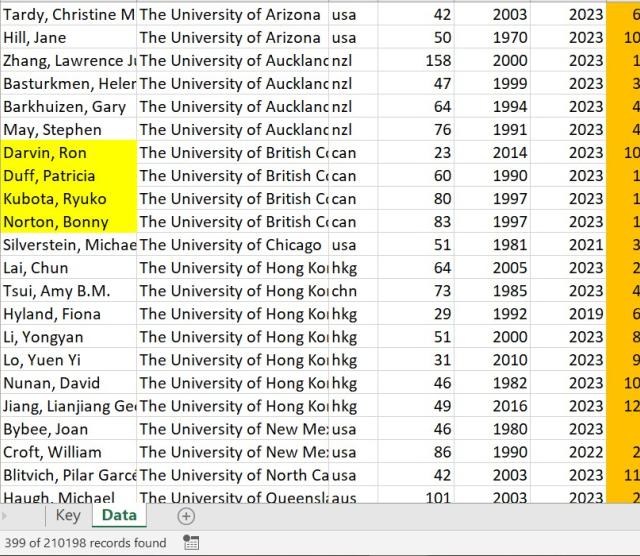Select cell 'Hyland, Fiona'

[69, 314]
